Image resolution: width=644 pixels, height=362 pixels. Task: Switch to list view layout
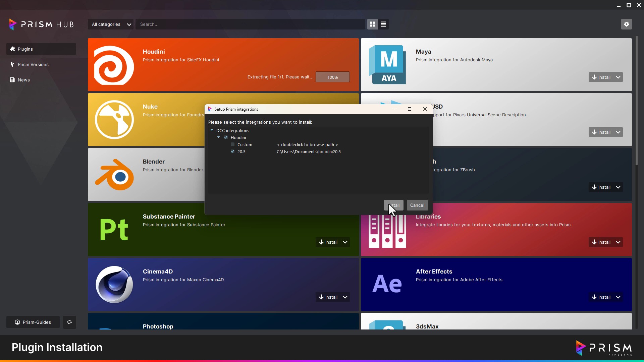(383, 24)
